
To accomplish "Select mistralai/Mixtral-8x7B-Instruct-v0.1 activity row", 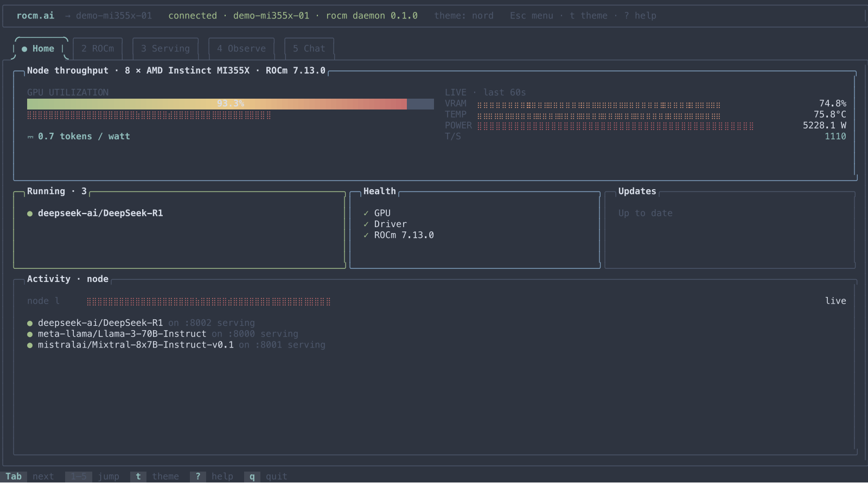I will click(x=176, y=345).
